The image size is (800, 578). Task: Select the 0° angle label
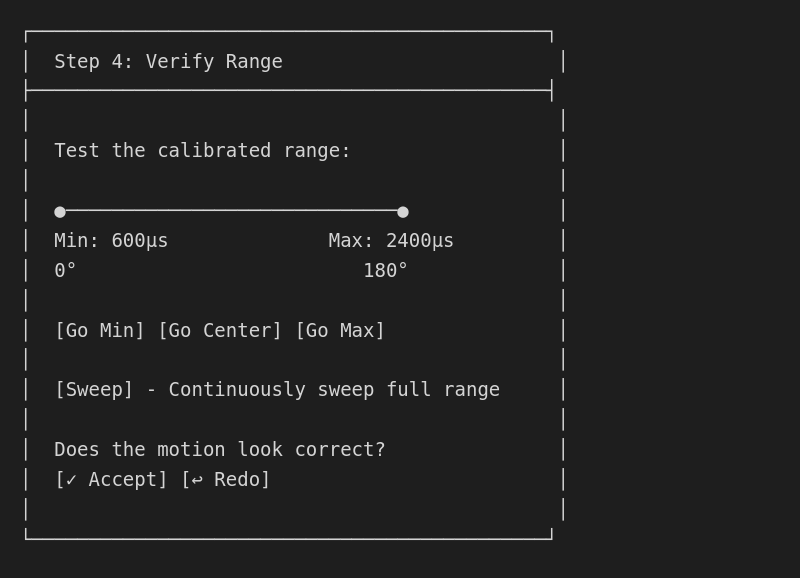coord(65,269)
